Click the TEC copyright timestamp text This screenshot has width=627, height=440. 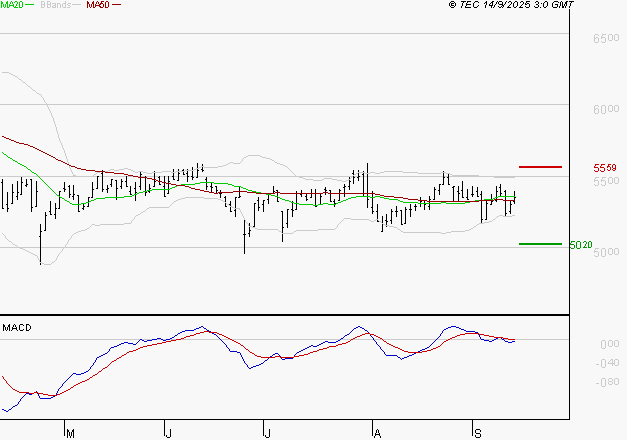(x=512, y=6)
